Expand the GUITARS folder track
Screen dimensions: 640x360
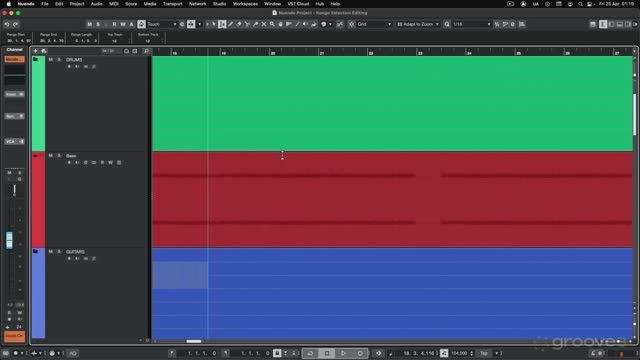[36, 251]
